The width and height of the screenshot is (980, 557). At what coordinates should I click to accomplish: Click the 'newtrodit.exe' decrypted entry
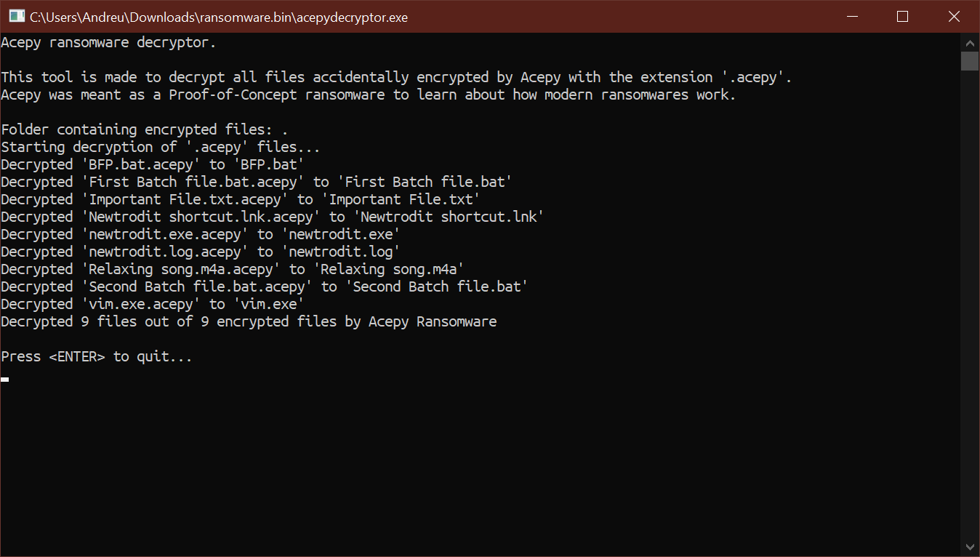(200, 233)
